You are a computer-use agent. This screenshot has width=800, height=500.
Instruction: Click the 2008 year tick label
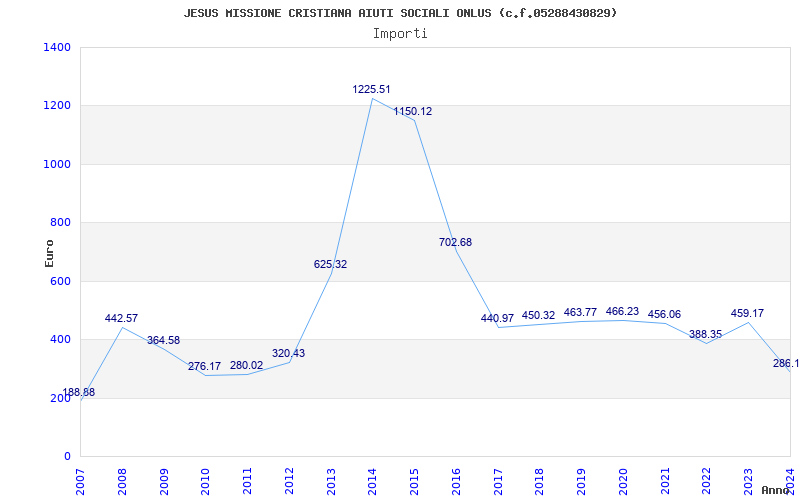pyautogui.click(x=122, y=481)
